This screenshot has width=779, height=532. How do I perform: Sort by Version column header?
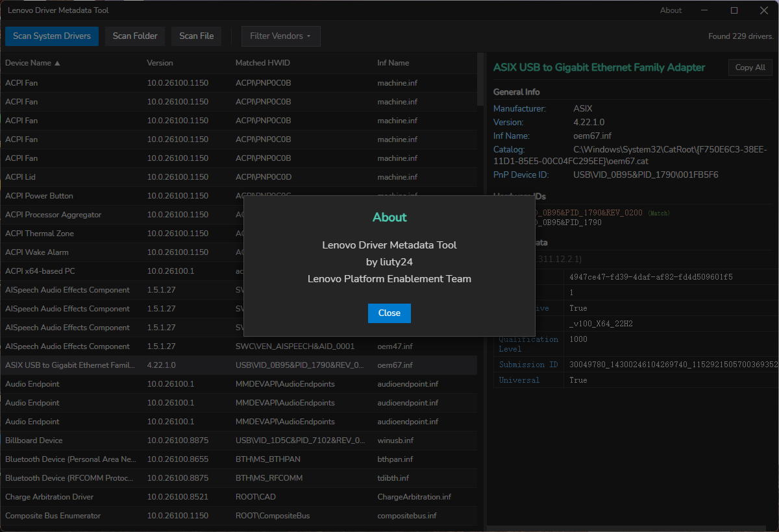coord(160,63)
